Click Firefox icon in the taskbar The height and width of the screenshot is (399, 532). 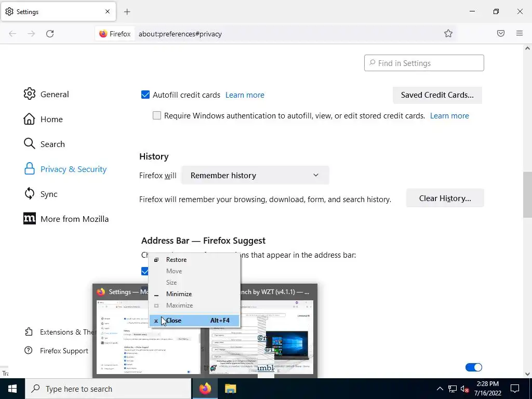(x=205, y=389)
